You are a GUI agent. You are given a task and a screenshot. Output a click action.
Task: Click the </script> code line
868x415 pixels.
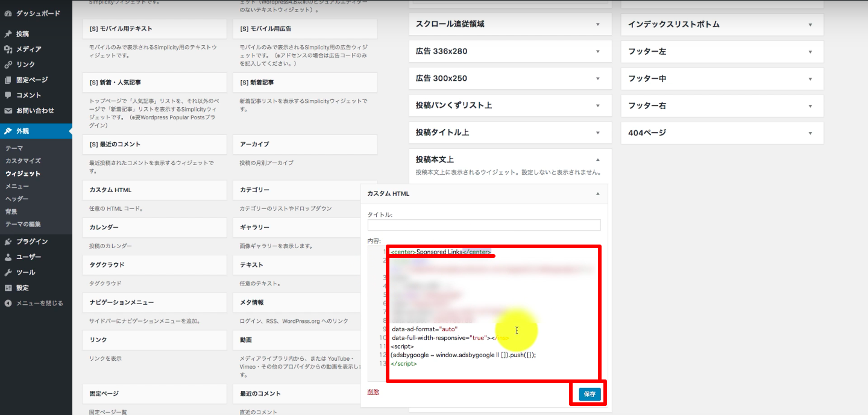click(404, 364)
